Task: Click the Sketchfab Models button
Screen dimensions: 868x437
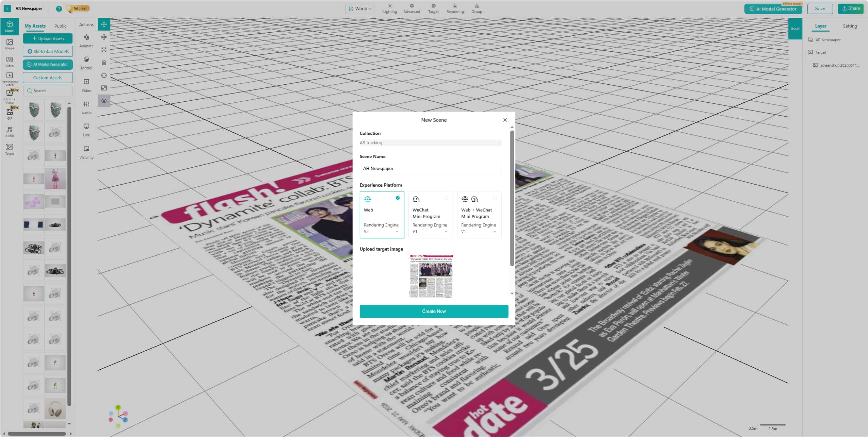Action: pyautogui.click(x=48, y=51)
